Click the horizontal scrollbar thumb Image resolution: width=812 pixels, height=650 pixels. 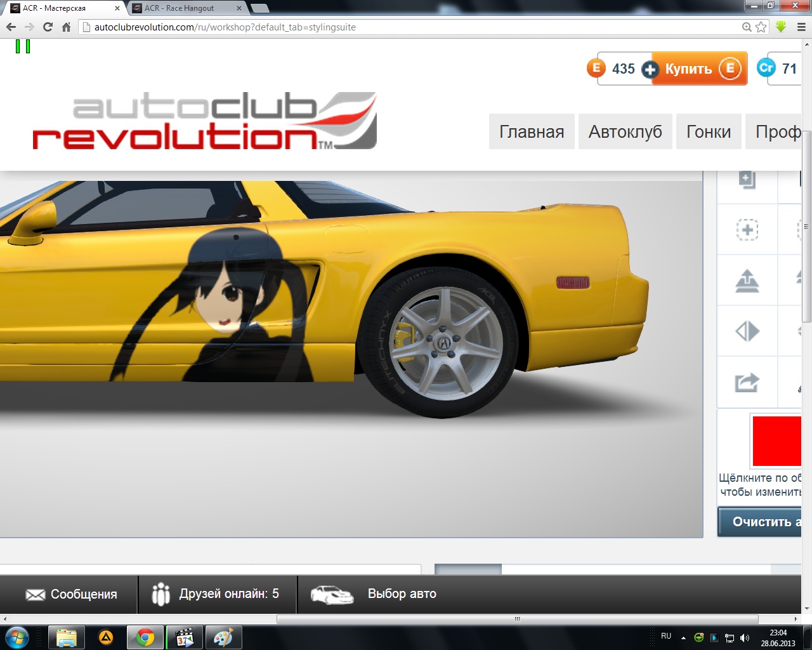pos(518,619)
